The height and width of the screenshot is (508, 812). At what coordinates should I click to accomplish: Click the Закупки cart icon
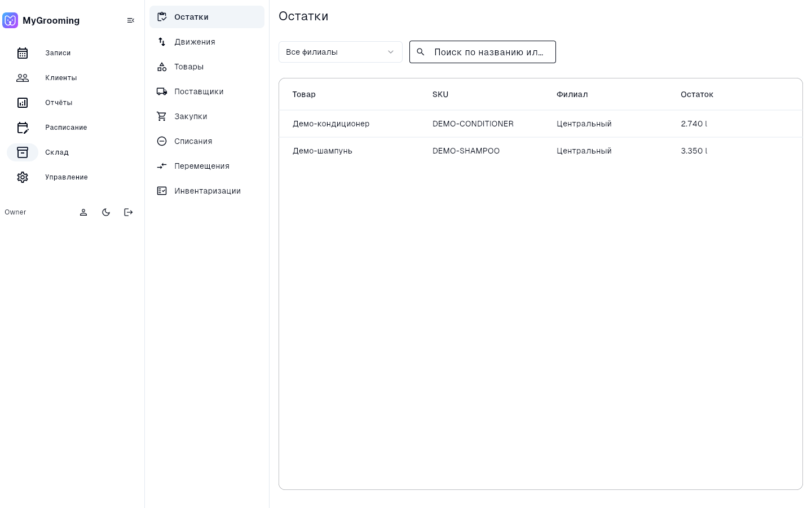[x=162, y=116]
